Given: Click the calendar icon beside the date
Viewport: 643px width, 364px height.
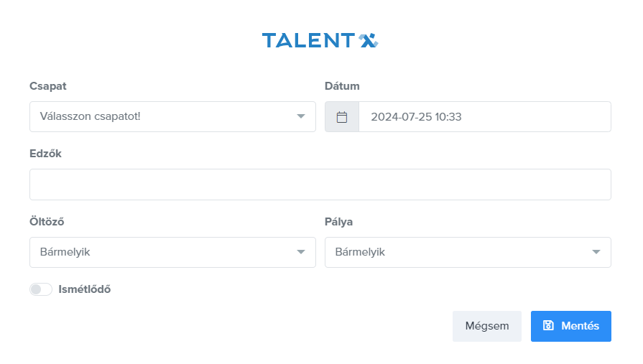Looking at the screenshot, I should click(x=342, y=117).
